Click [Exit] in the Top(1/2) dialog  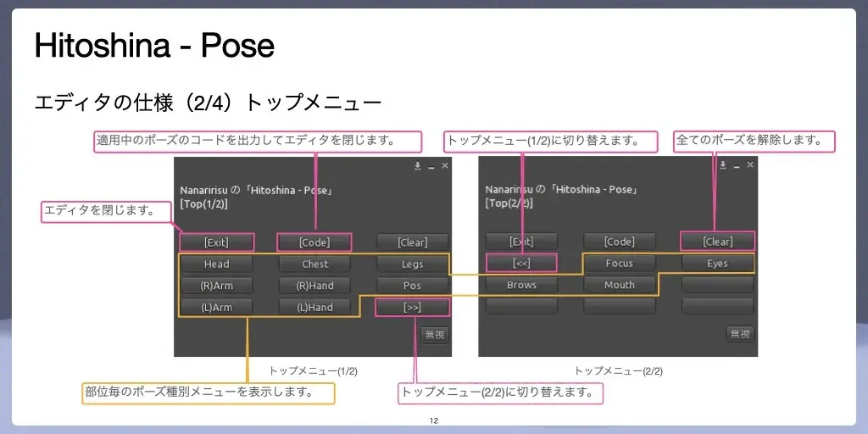pyautogui.click(x=216, y=242)
